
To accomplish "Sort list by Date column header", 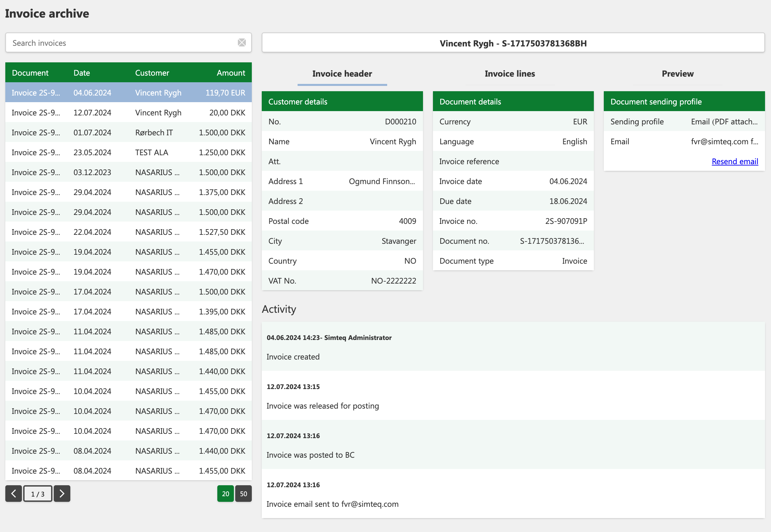I will pyautogui.click(x=82, y=73).
